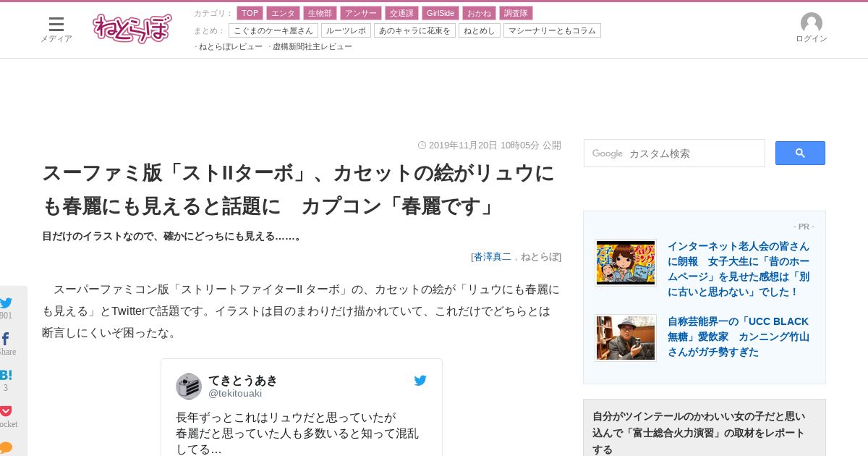Click the ねとらぼ site logo
The image size is (868, 456).
pos(132,29)
